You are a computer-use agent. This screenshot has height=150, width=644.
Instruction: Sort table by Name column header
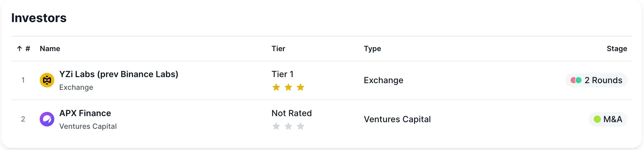click(x=50, y=49)
